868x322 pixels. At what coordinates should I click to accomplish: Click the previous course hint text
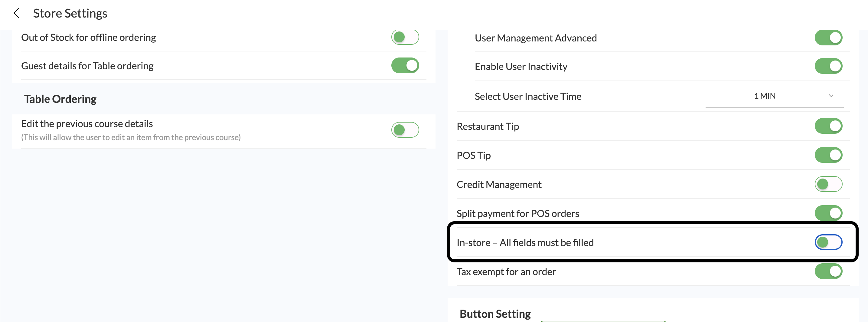coord(131,138)
